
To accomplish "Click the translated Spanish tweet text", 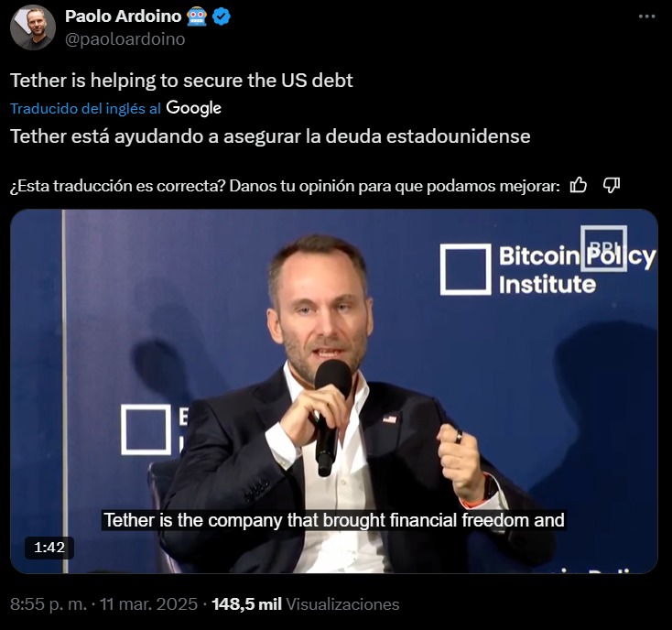I will coord(270,136).
